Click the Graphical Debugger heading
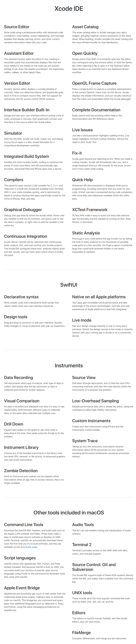This screenshot has width=136, height=644. (23, 209)
